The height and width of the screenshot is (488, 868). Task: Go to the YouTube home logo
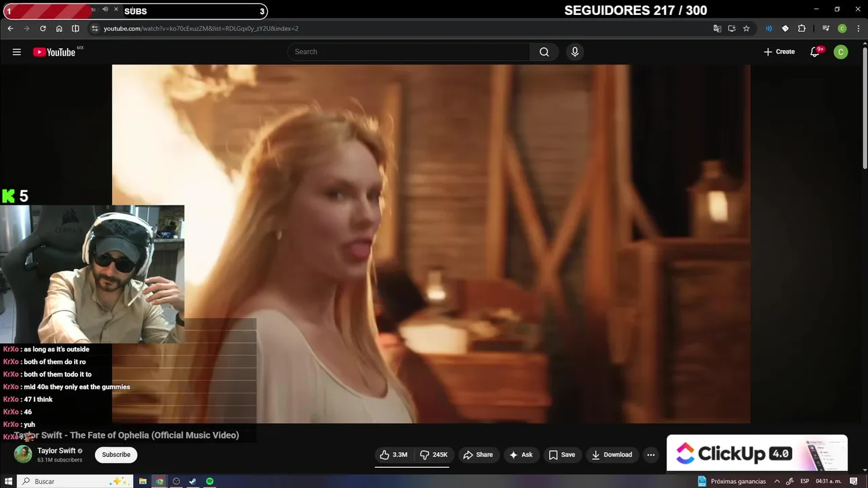(54, 52)
